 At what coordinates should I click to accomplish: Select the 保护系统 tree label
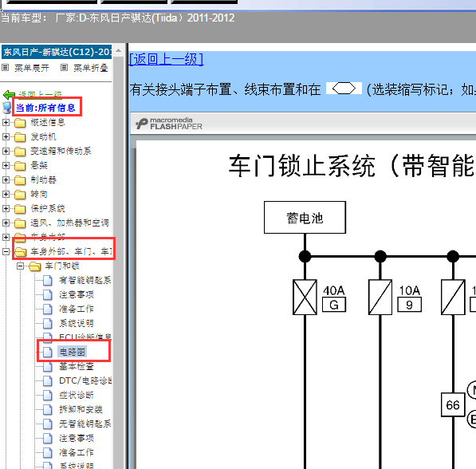(48, 208)
